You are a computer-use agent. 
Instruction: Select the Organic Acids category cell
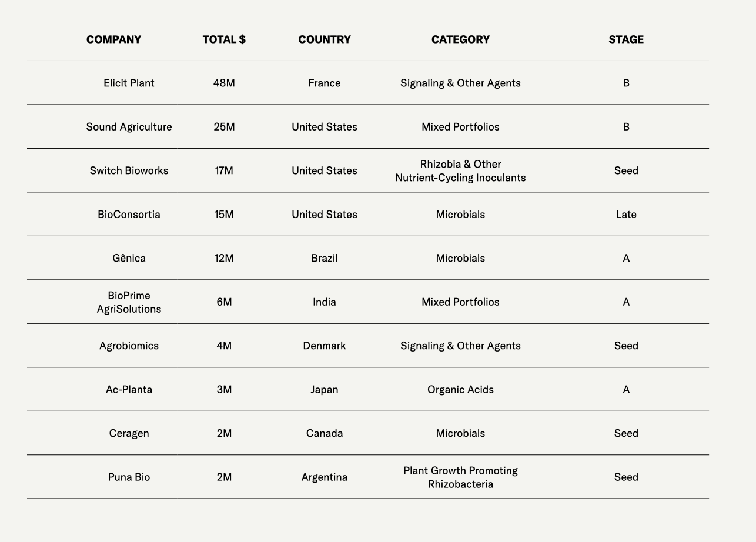460,390
